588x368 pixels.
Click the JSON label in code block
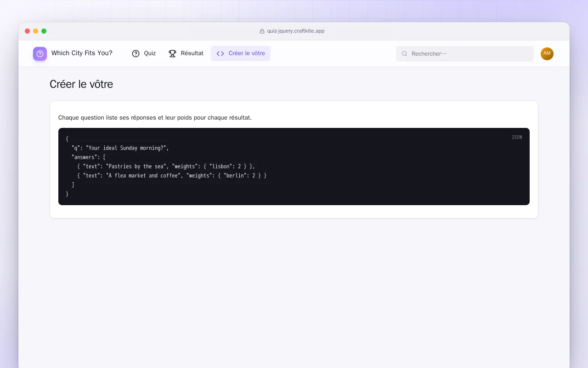tap(517, 137)
